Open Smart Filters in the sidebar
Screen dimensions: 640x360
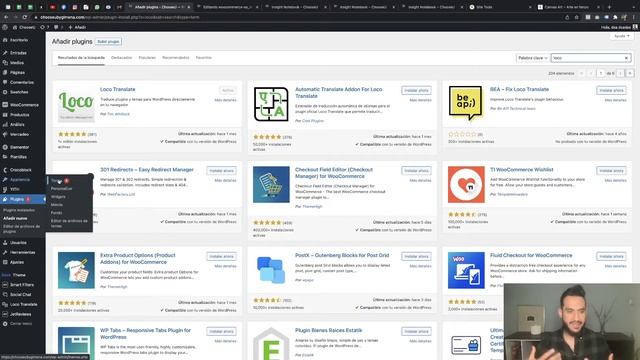pyautogui.click(x=22, y=285)
